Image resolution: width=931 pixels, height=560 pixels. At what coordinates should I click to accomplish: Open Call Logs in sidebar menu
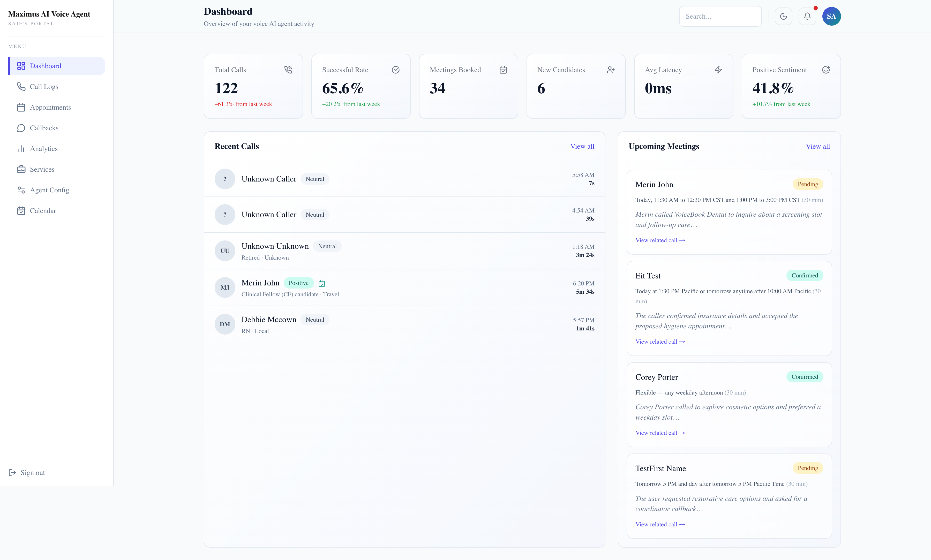44,86
